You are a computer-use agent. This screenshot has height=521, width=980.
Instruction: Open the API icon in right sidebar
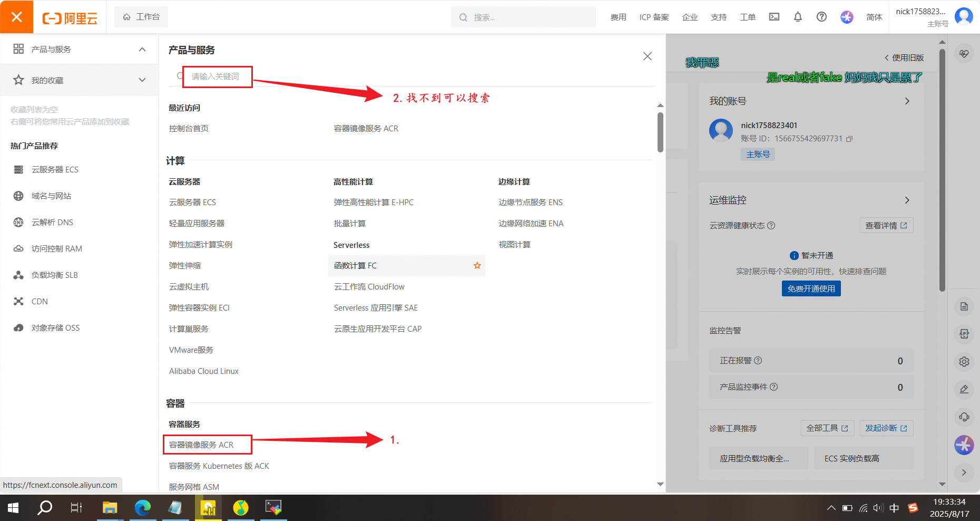click(x=964, y=334)
